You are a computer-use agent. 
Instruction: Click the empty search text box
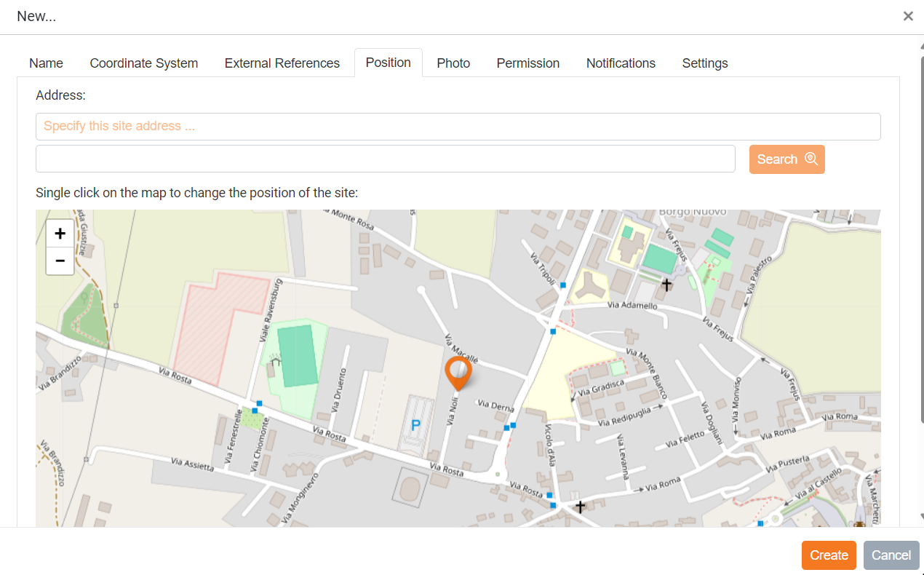point(385,159)
